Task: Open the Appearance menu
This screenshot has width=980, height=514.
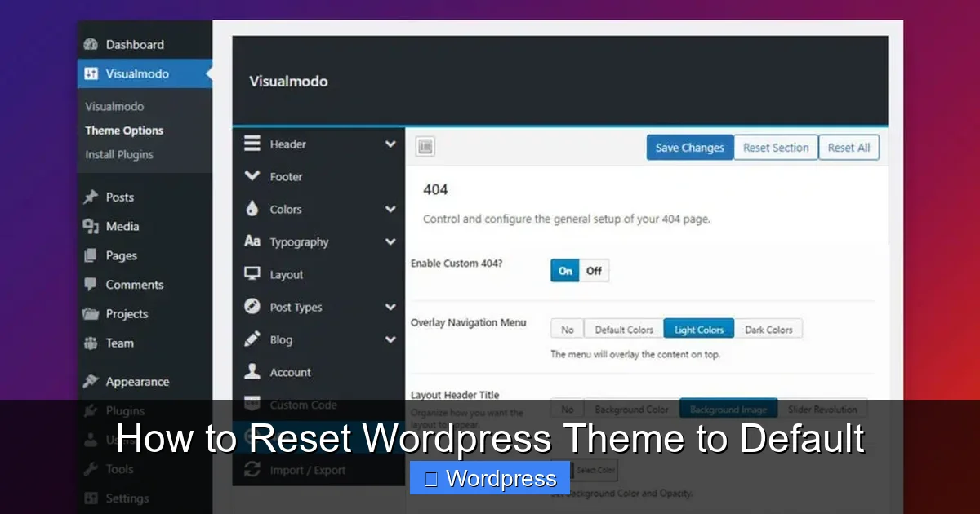Action: 145,382
